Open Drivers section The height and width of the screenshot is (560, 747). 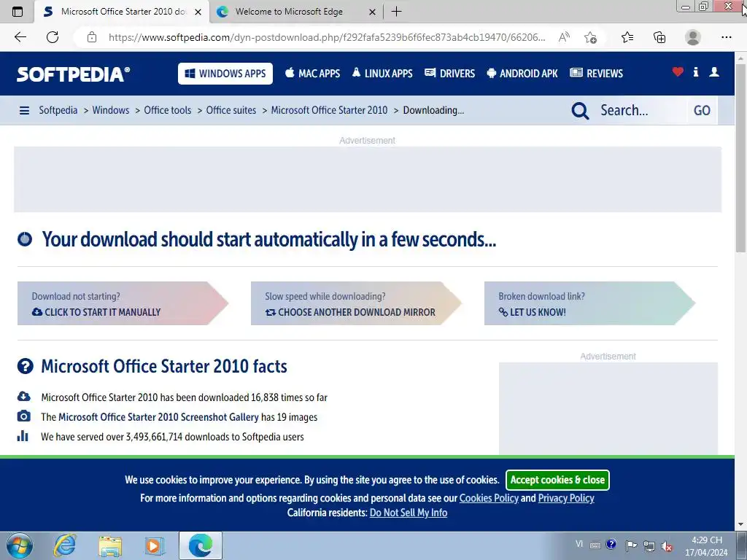(449, 74)
